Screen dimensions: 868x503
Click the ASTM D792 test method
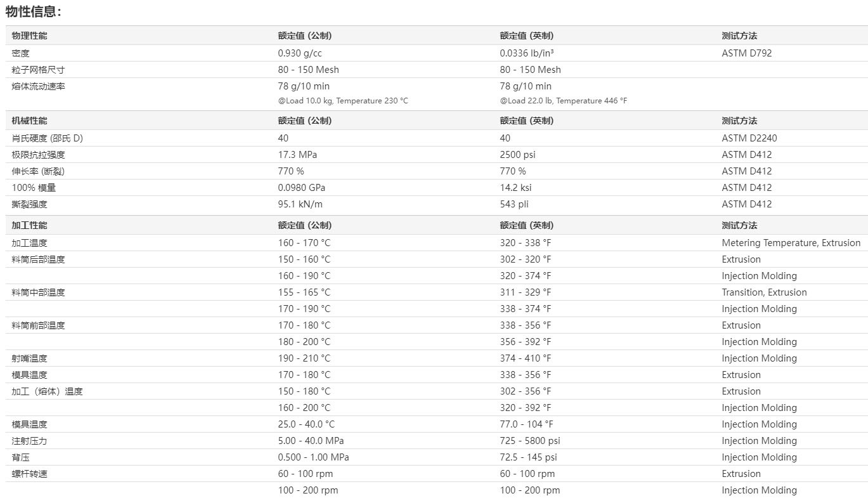coord(746,53)
